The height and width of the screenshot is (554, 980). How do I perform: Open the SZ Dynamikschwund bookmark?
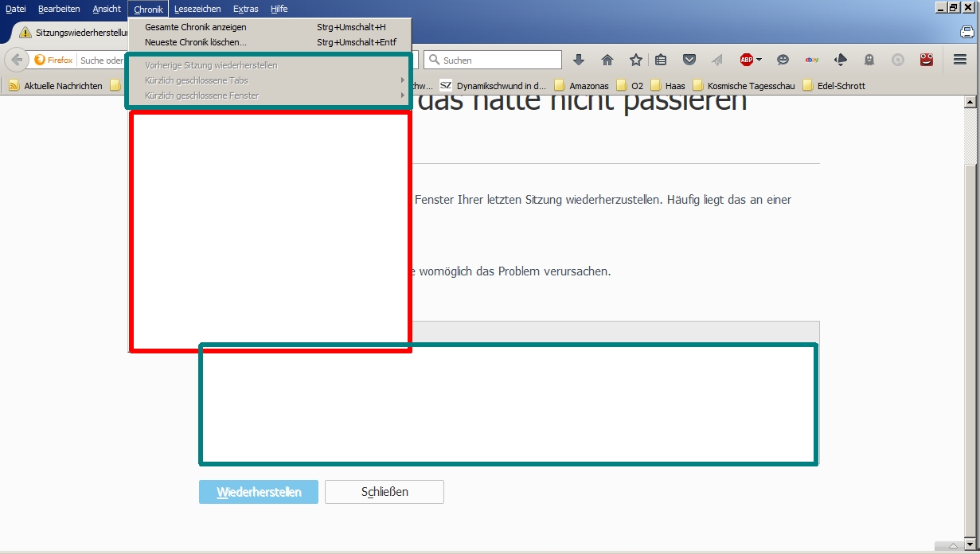point(493,85)
